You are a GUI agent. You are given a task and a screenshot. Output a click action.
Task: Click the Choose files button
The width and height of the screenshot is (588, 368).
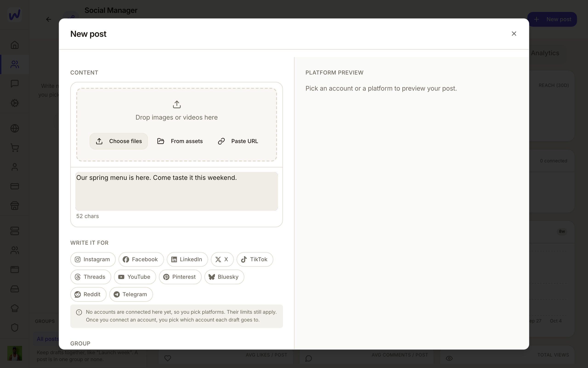pyautogui.click(x=119, y=141)
